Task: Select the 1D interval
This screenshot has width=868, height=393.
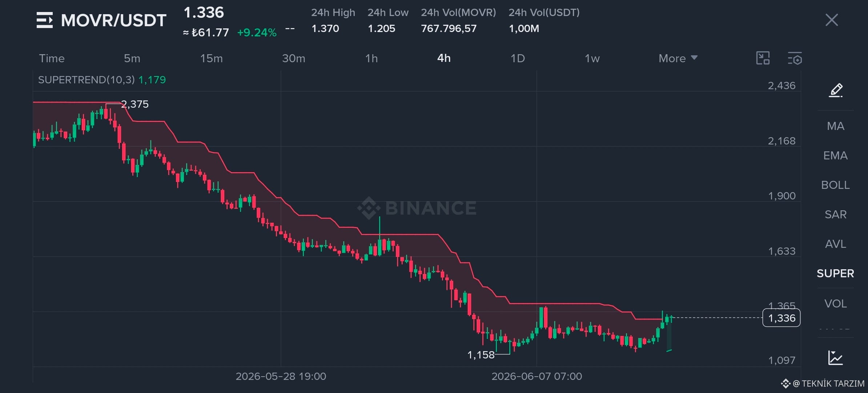Action: tap(518, 58)
